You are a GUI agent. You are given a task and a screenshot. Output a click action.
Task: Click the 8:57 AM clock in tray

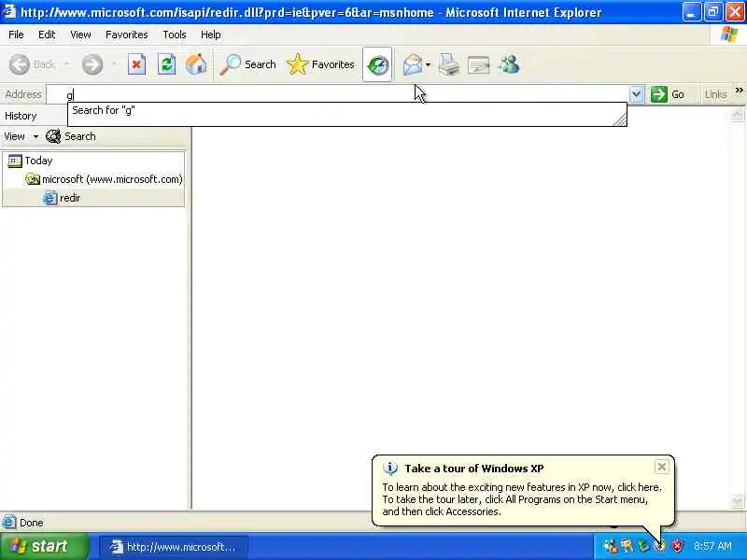click(x=712, y=546)
